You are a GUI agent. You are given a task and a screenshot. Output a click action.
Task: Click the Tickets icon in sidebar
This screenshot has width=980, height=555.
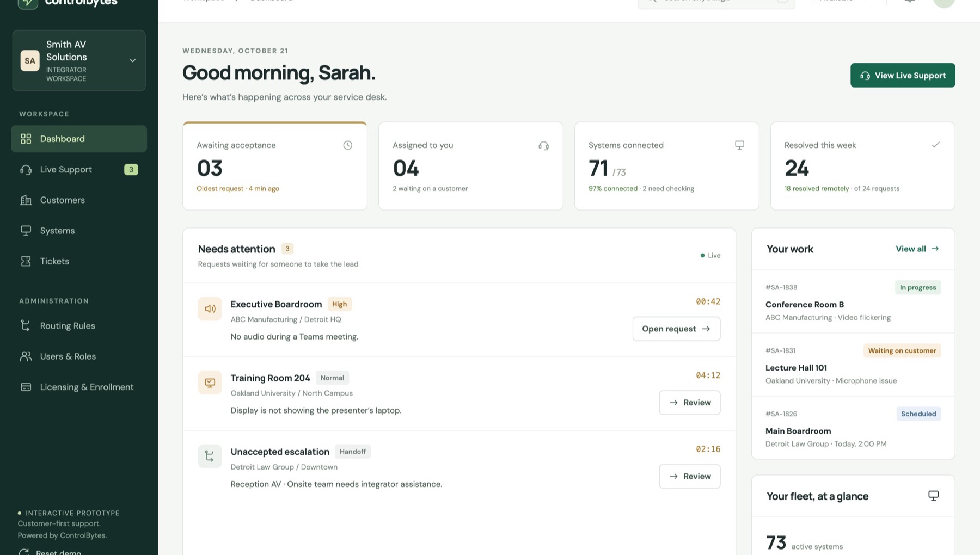click(x=26, y=261)
